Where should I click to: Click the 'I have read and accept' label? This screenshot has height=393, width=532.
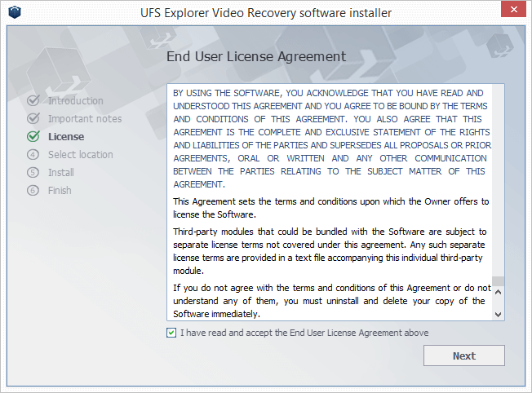(304, 333)
